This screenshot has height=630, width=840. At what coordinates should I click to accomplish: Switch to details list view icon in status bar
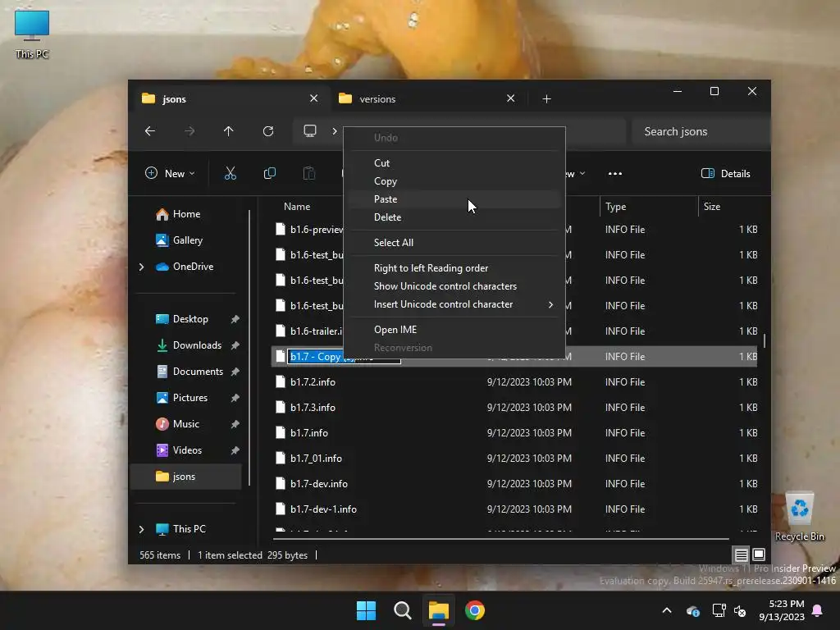pyautogui.click(x=741, y=555)
